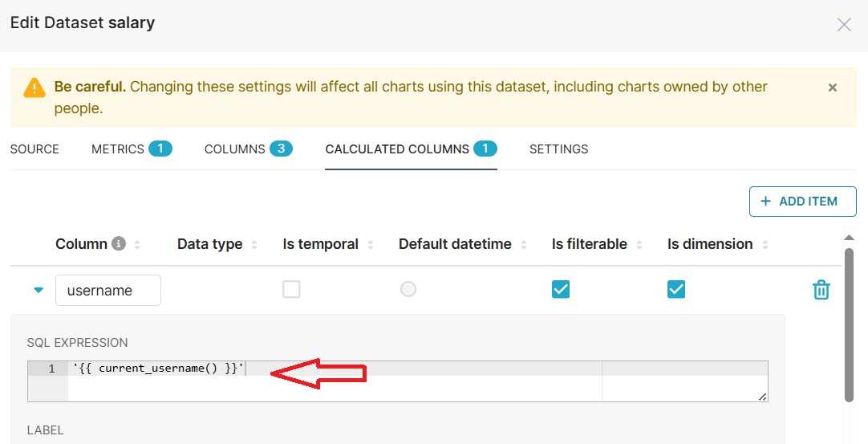Collapse the username row details
This screenshot has width=868, height=444.
38,290
